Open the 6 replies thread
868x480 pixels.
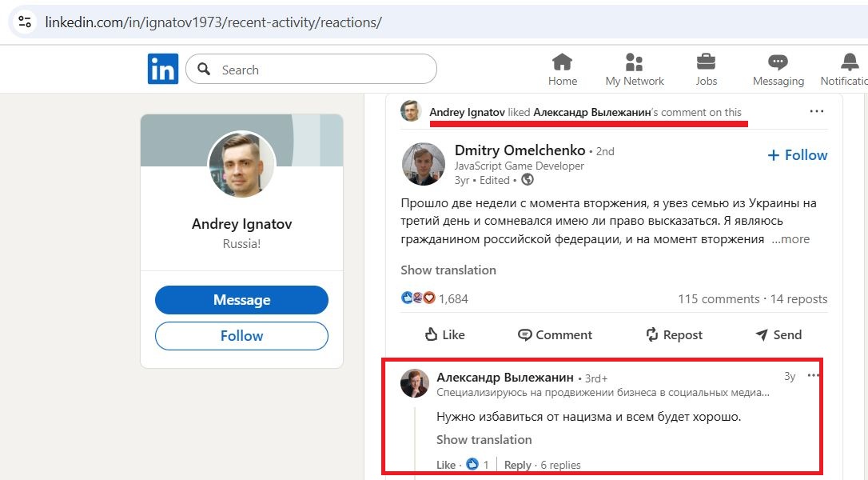[x=560, y=465]
